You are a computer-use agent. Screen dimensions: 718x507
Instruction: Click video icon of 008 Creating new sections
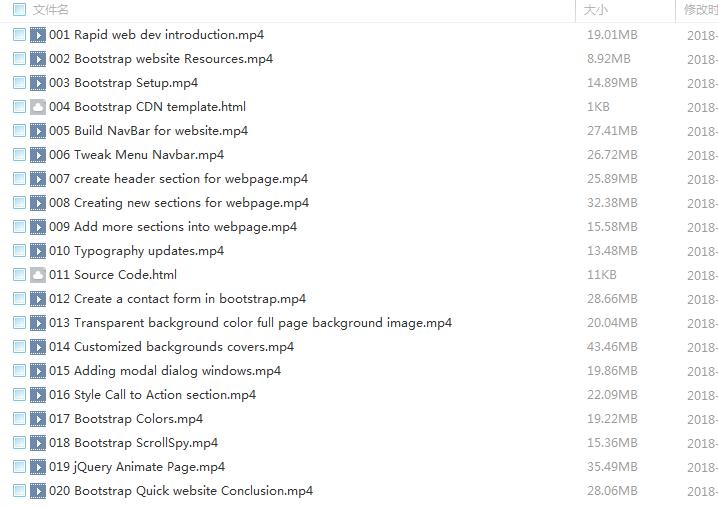point(38,203)
